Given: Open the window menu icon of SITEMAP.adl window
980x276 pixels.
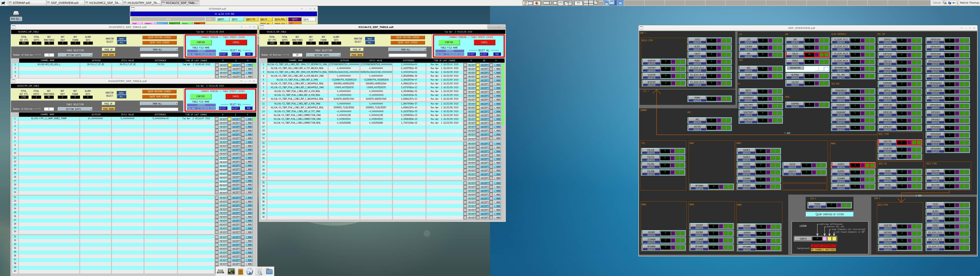Looking at the screenshot, I should (x=133, y=9).
